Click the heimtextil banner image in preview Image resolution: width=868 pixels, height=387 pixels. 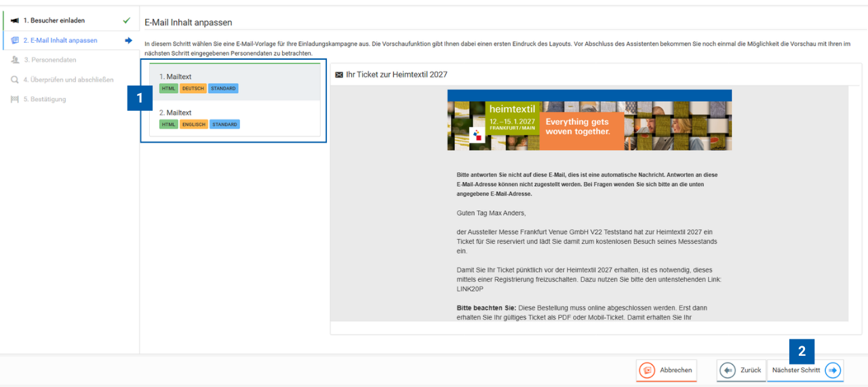click(589, 120)
